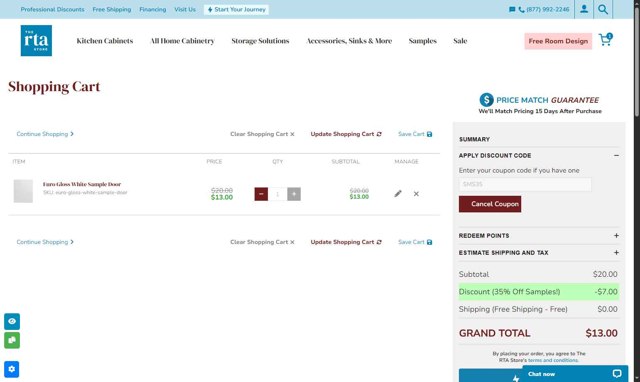Screen dimensions: 640x382
Task: Click Financing link
Action: [x=153, y=9]
